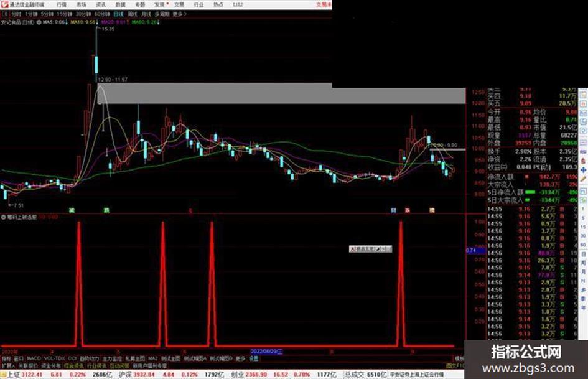The image size is (588, 379).
Task: Select the CCI indicator tab
Action: click(x=72, y=358)
